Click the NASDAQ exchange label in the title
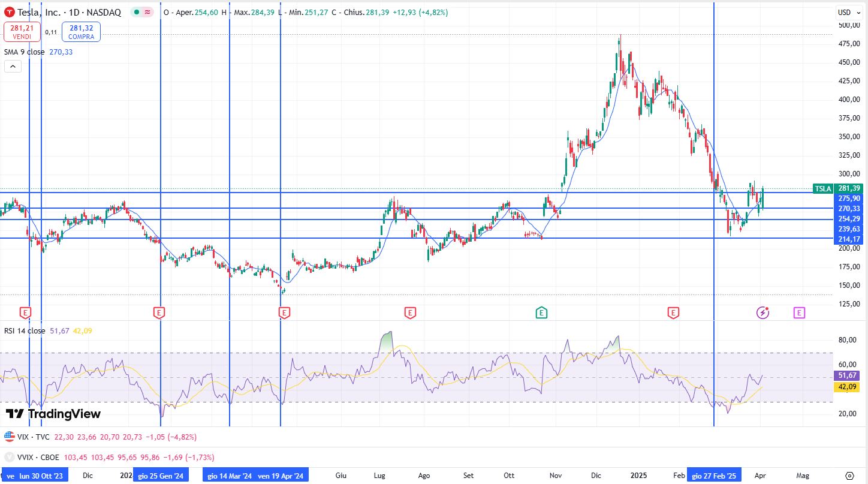Image resolution: width=868 pixels, height=484 pixels. click(x=104, y=12)
